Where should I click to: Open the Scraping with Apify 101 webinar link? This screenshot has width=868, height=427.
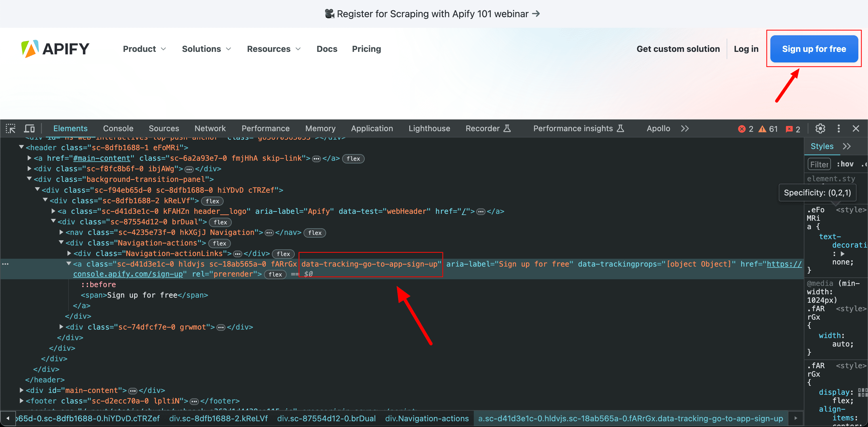click(432, 14)
